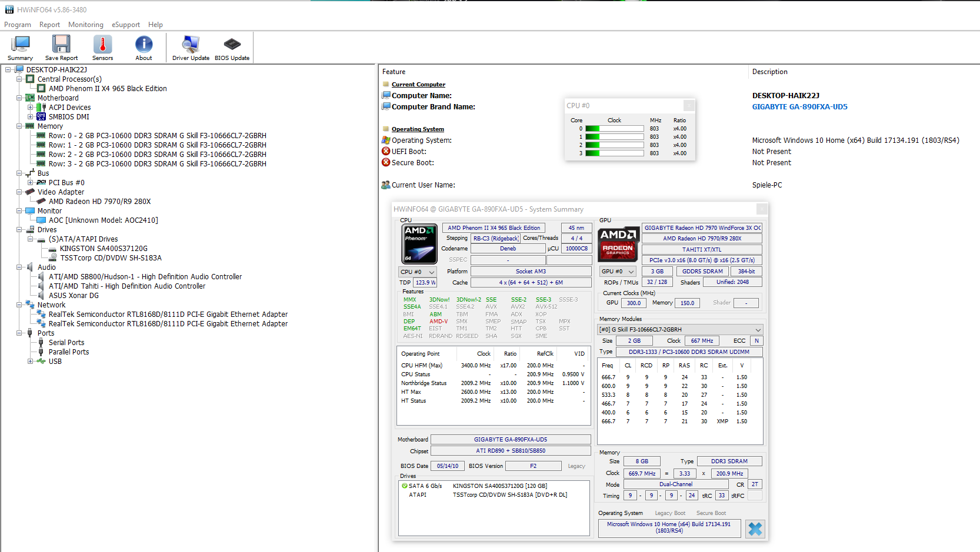This screenshot has width=980, height=552.
Task: Click the USB icon in the tree
Action: (42, 361)
